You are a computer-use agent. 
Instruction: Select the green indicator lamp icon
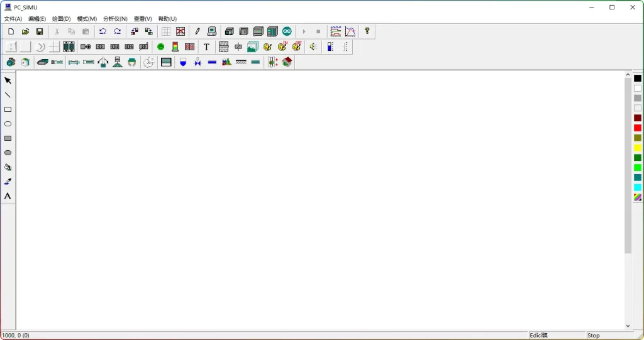click(160, 47)
